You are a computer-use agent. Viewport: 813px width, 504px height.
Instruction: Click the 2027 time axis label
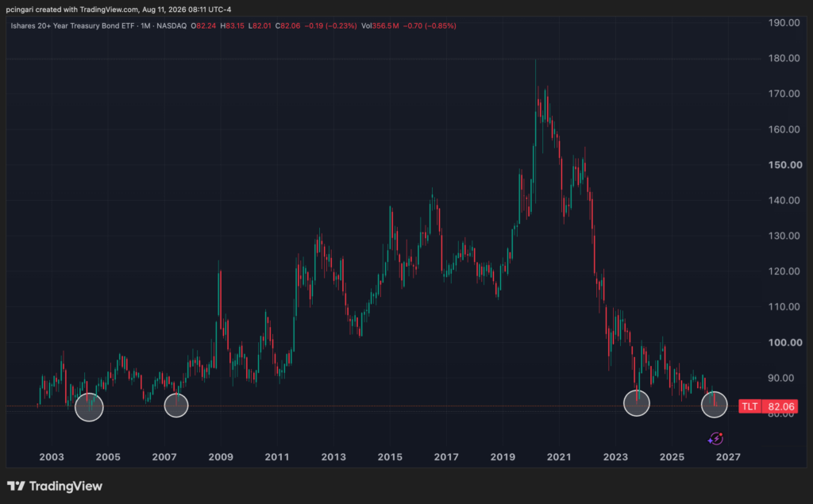(728, 457)
